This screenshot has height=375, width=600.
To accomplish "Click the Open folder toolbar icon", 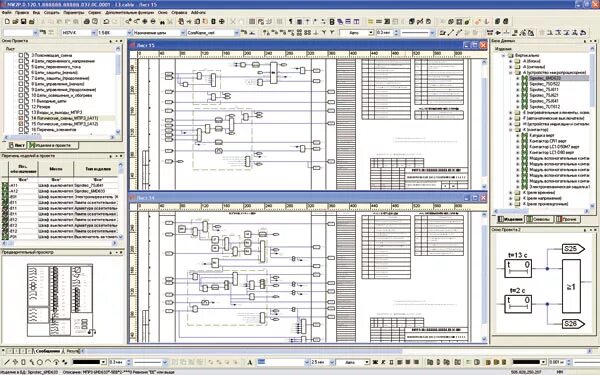I will (15, 21).
